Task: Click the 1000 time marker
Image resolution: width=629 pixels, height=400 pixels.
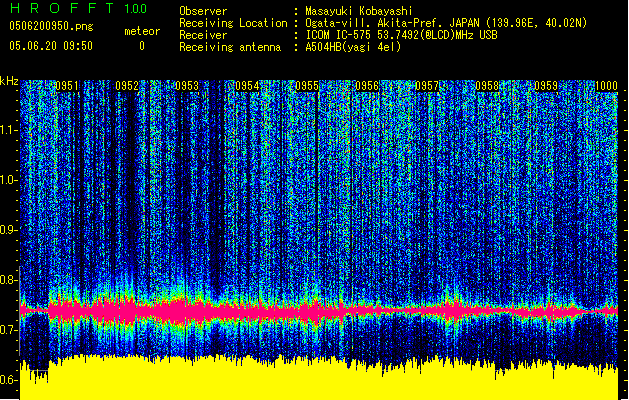Action: pyautogui.click(x=606, y=87)
